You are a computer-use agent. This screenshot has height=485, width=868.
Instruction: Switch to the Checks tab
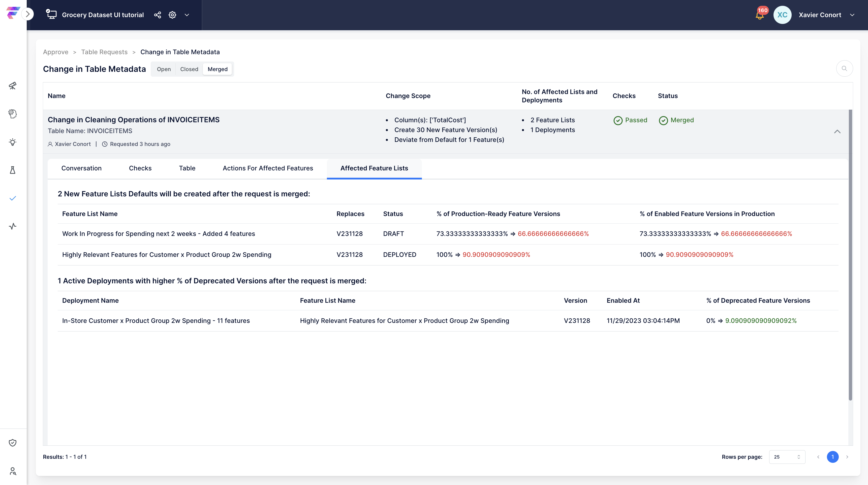tap(140, 168)
